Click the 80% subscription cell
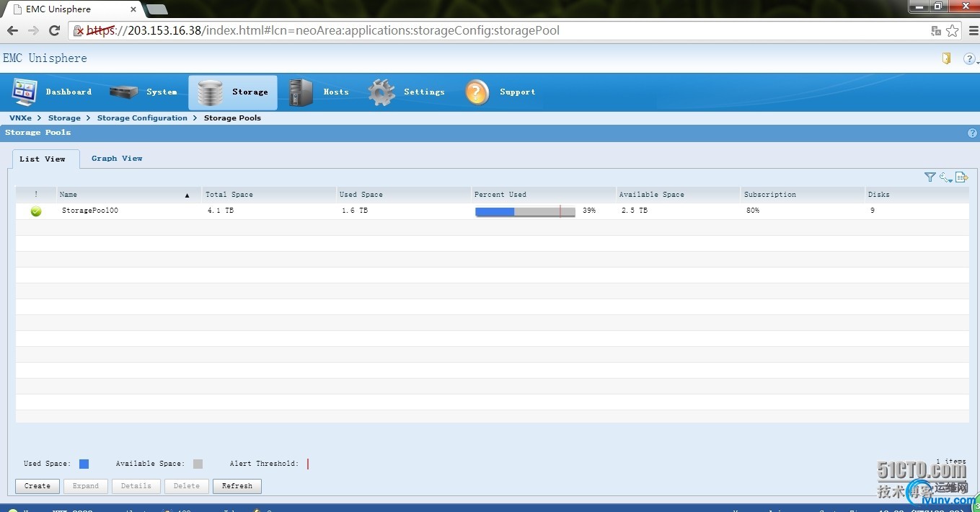The height and width of the screenshot is (512, 980). click(753, 211)
